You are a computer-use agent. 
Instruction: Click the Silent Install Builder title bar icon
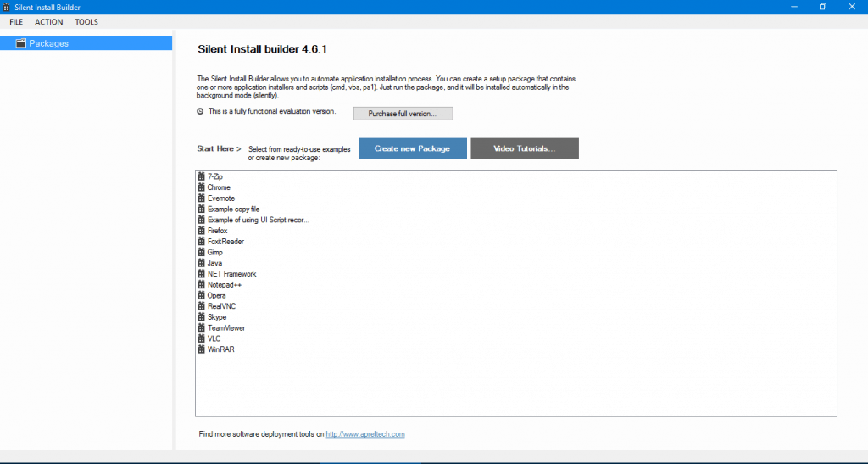pos(7,7)
